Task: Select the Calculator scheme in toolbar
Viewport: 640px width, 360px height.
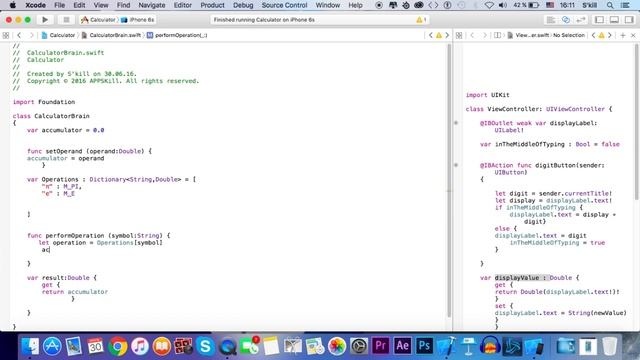Action: [98, 20]
